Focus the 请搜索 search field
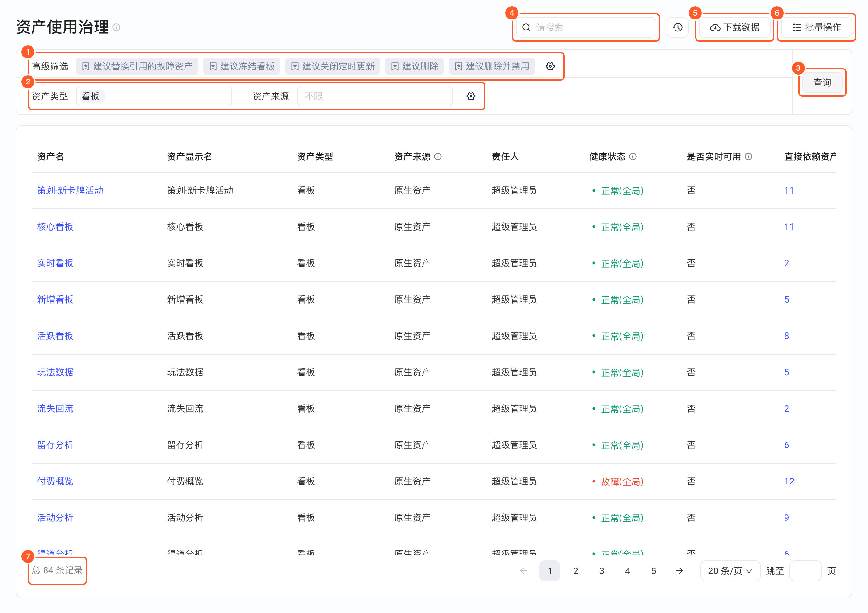 (586, 27)
